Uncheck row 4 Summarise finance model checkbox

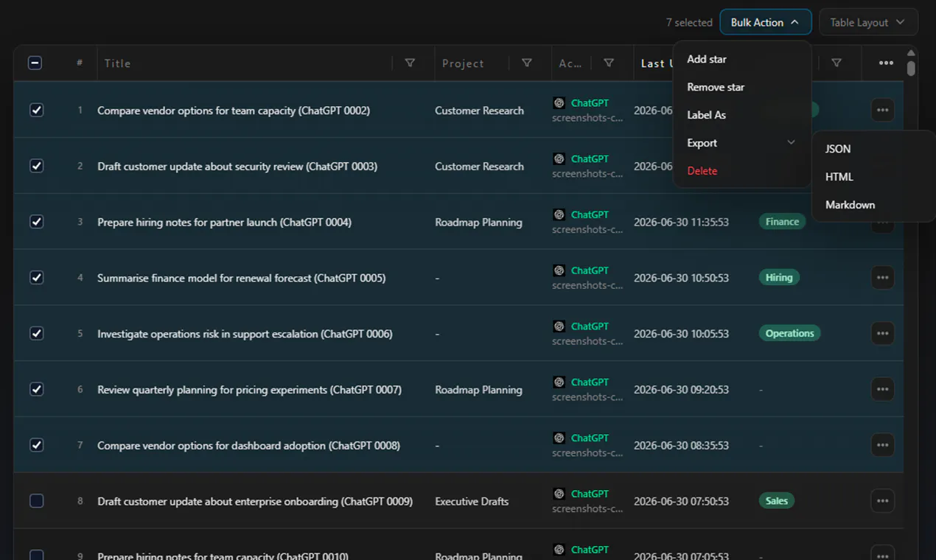[x=36, y=278]
